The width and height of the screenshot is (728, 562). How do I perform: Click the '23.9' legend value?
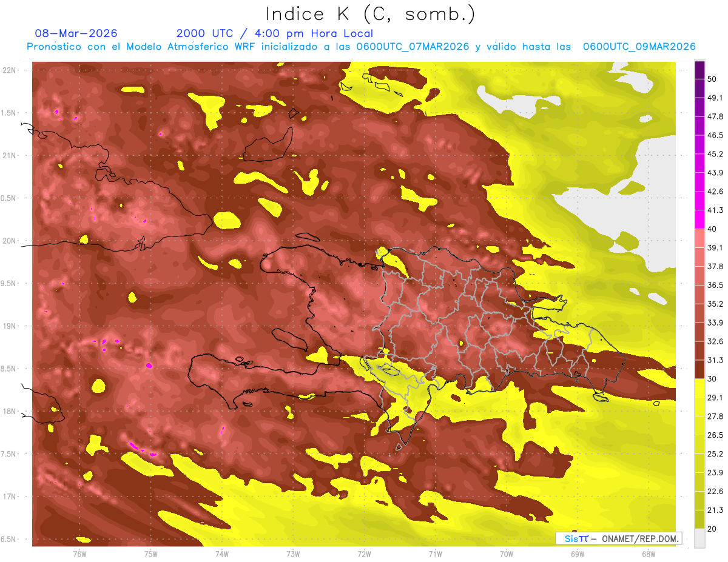(715, 473)
